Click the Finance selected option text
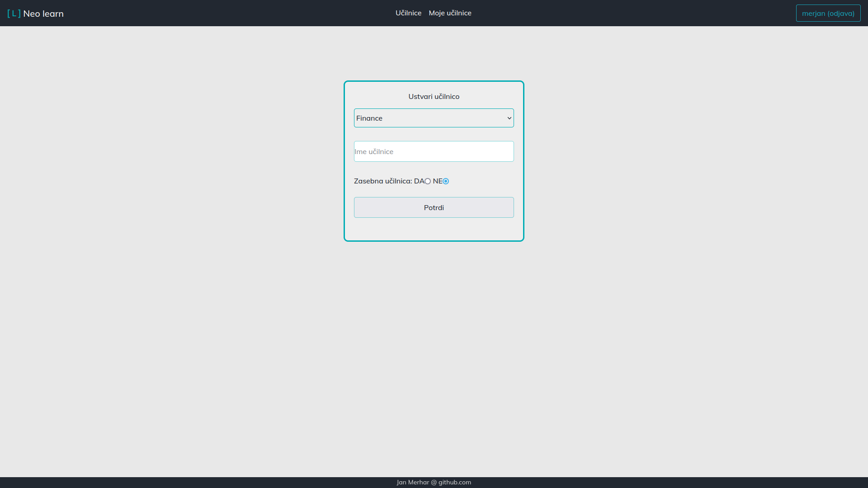 pos(369,118)
